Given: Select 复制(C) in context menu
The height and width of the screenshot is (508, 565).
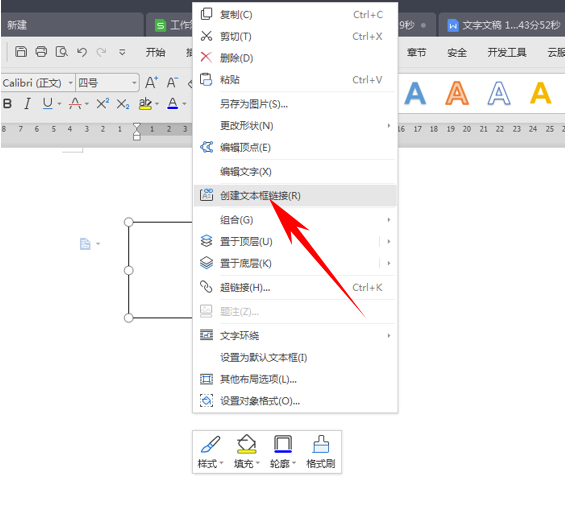Looking at the screenshot, I should [295, 15].
